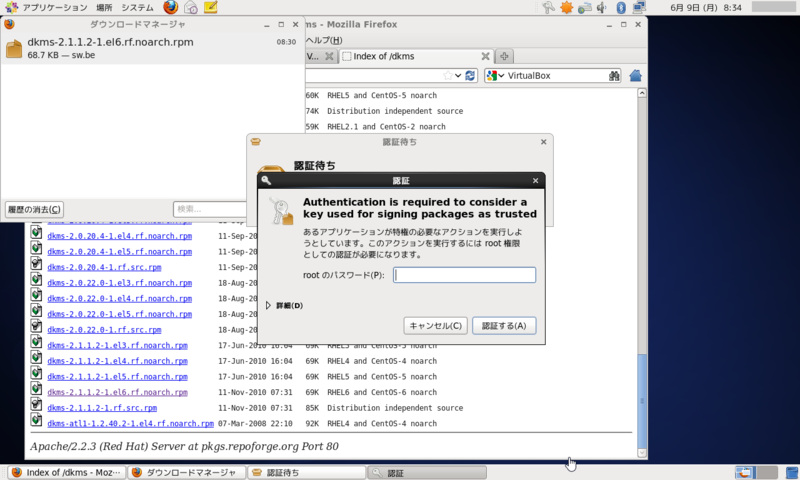Viewport: 800px width, 480px height.
Task: Click the 認証する(A) button
Action: (504, 325)
